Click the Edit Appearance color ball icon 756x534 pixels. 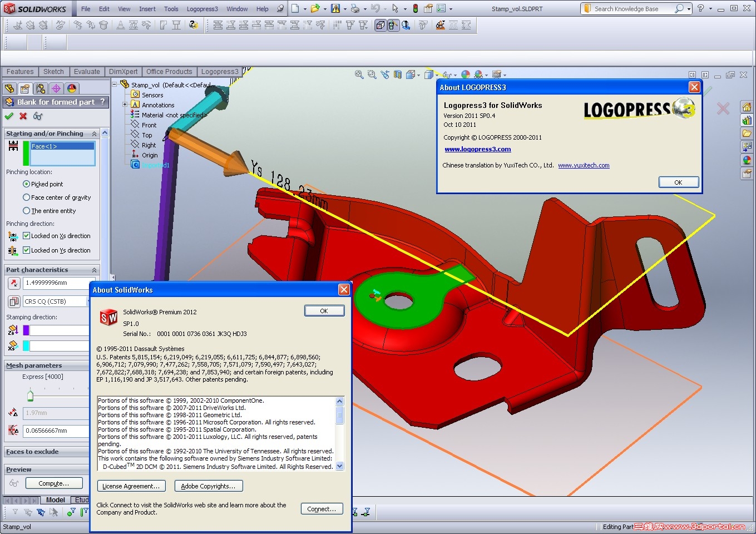pos(466,75)
